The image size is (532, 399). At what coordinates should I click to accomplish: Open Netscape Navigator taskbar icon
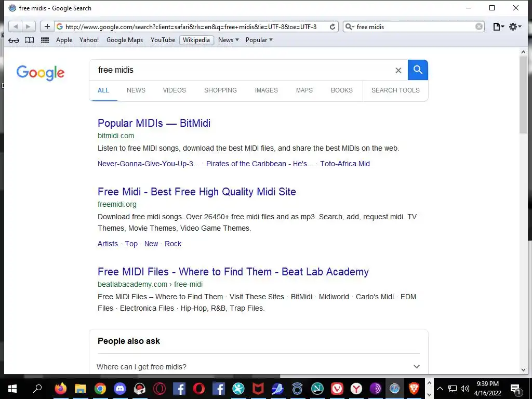tap(317, 389)
